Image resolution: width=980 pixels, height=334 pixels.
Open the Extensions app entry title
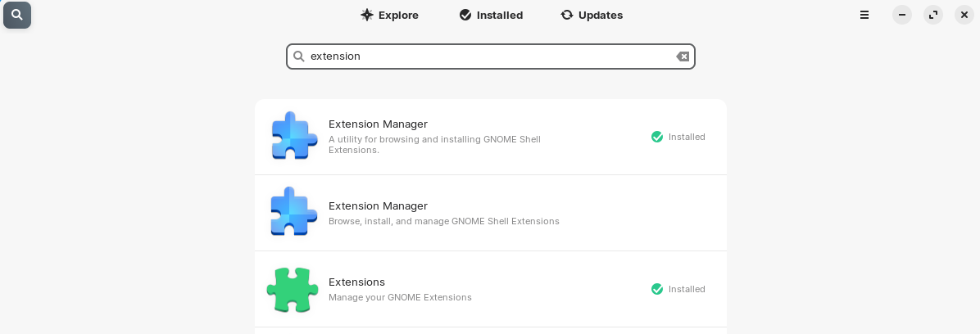click(x=357, y=282)
